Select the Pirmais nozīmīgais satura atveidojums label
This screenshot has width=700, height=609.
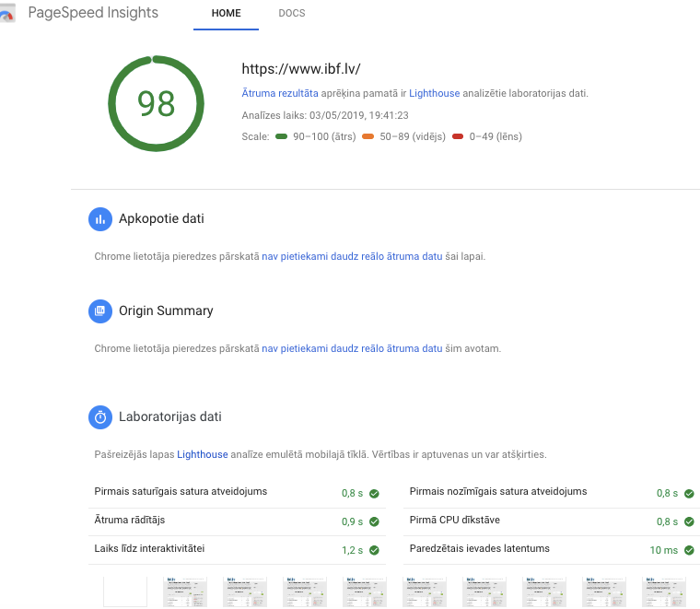[x=498, y=492]
